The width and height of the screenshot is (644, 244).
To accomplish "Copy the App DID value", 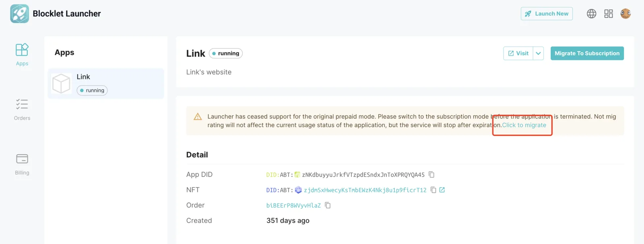I will click(431, 175).
